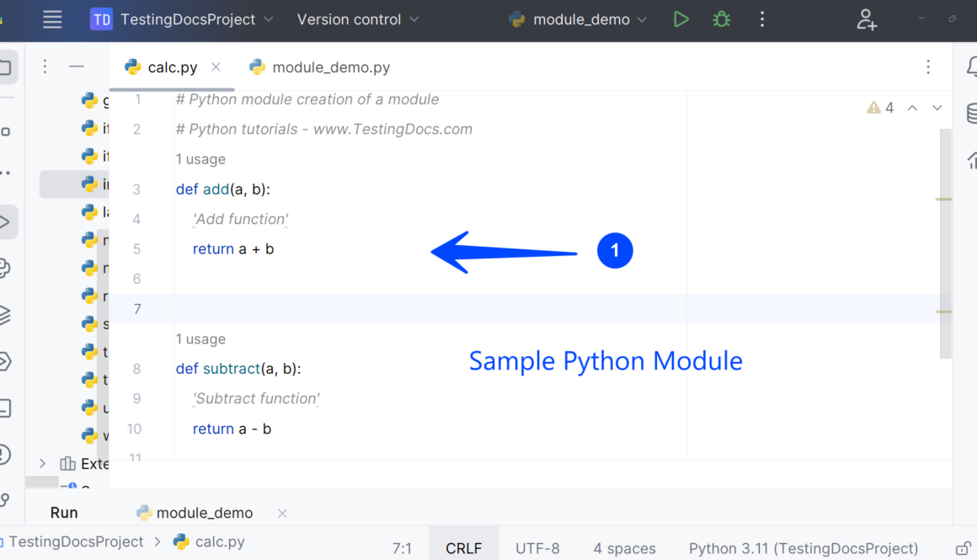
Task: Jump to next highlighted warning arrow
Action: point(937,108)
